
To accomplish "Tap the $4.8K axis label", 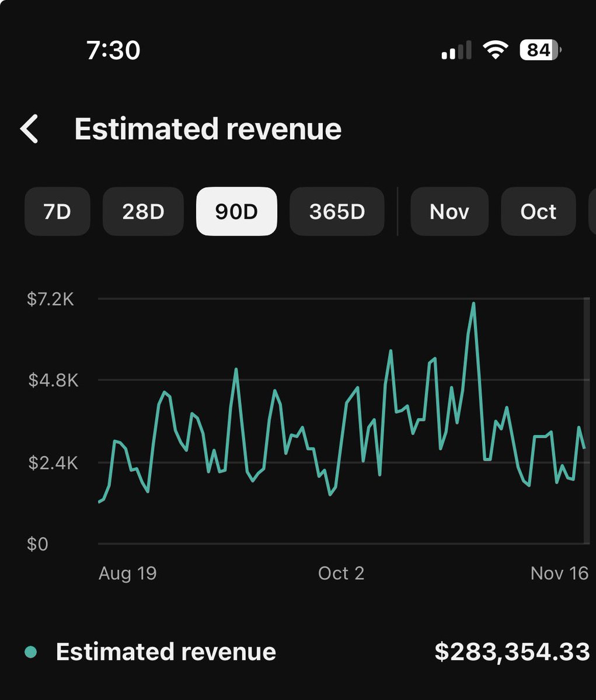I will 53,380.
